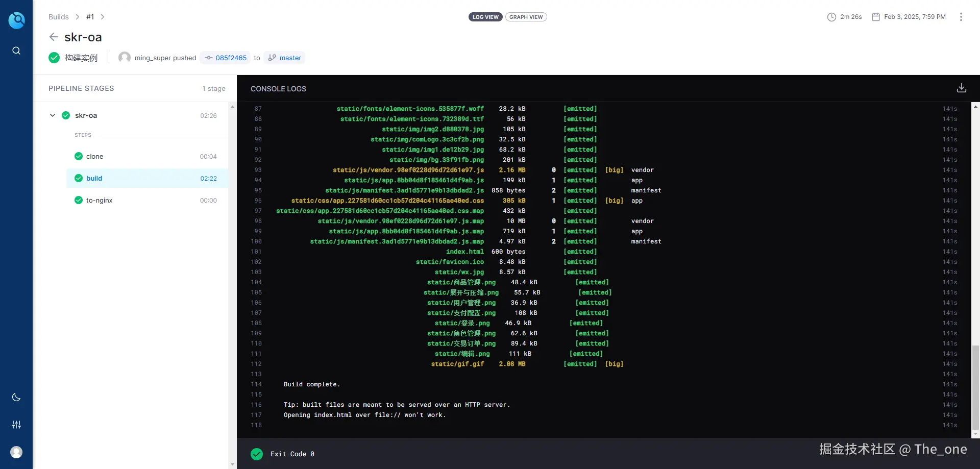Viewport: 980px width, 469px height.
Task: Open the #1 build breadcrumb
Action: pos(90,17)
